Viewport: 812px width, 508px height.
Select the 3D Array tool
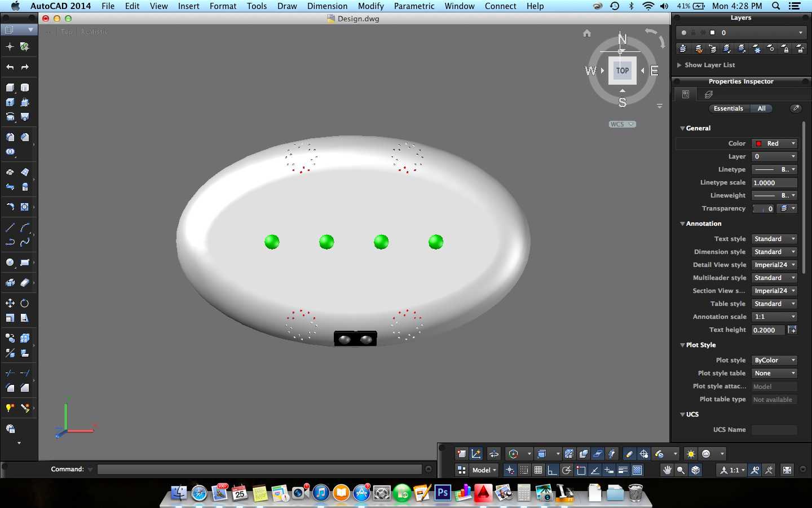[x=25, y=338]
